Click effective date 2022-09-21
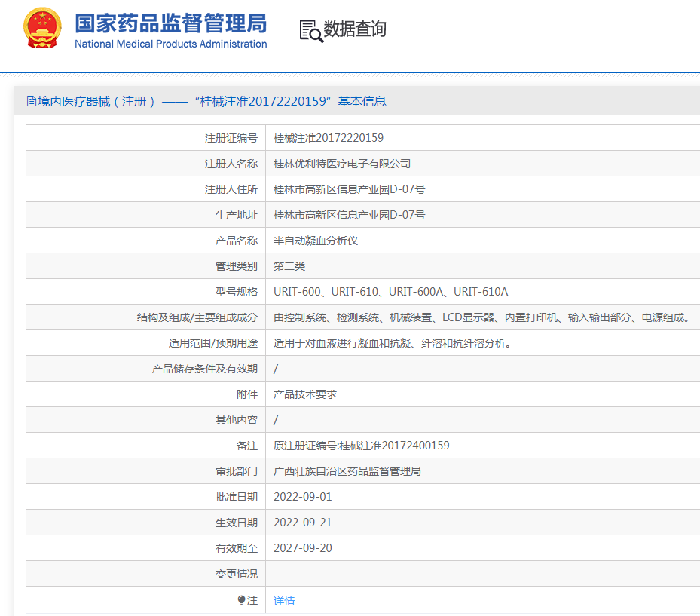 pyautogui.click(x=303, y=523)
